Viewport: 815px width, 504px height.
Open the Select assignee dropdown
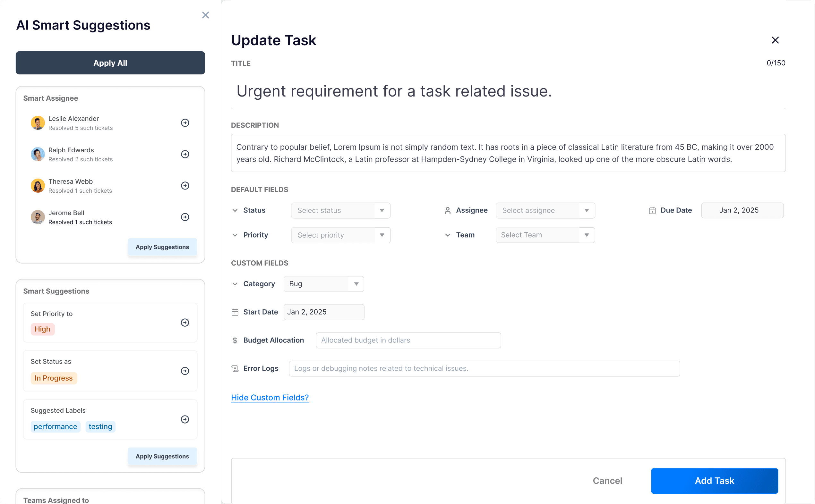tap(545, 210)
